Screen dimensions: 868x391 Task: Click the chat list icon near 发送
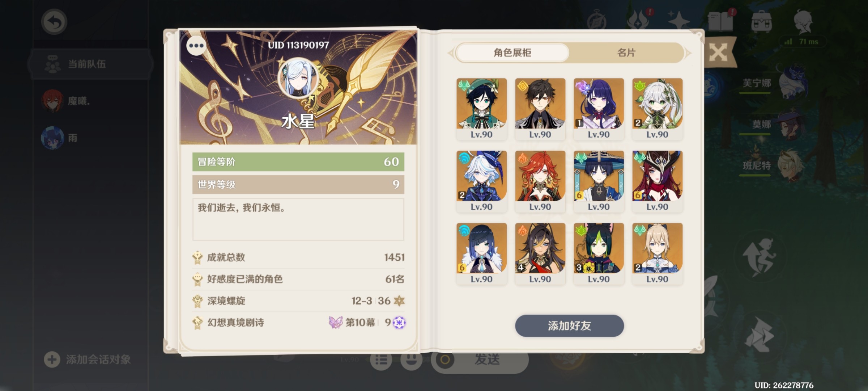pyautogui.click(x=381, y=360)
